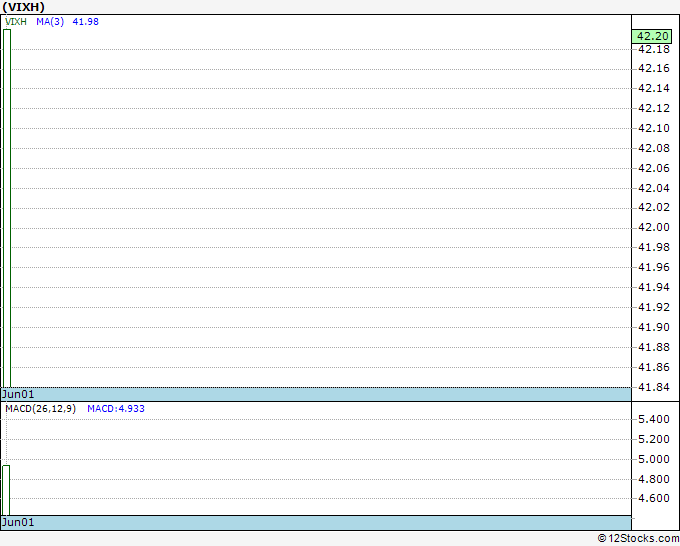This screenshot has width=680, height=546.
Task: Select Jun01 date on price chart axis
Action: click(18, 394)
